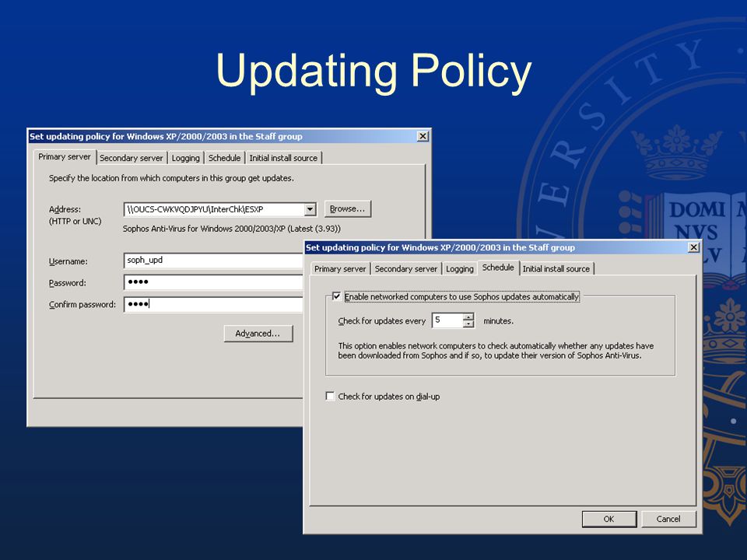The image size is (747, 560).
Task: Expand the Address dropdown arrow
Action: (310, 209)
